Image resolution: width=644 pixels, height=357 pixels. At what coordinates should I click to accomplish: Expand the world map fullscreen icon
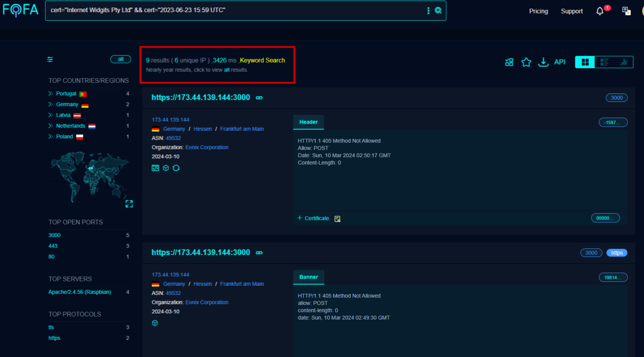[129, 203]
